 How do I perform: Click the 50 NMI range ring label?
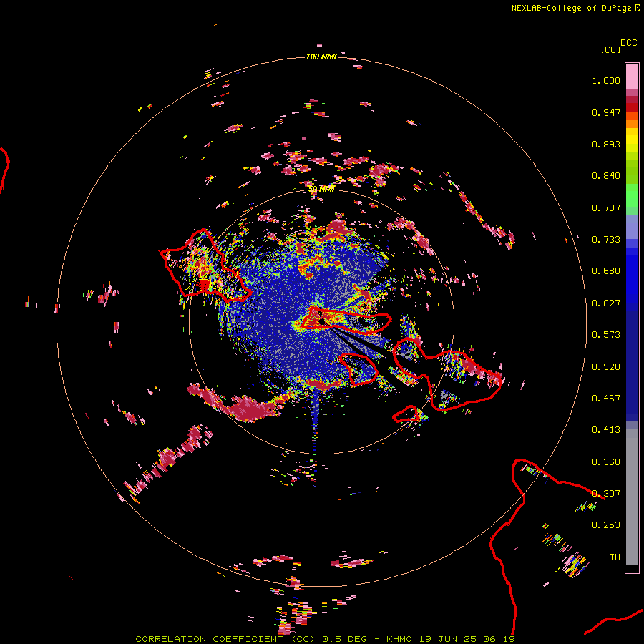(321, 189)
